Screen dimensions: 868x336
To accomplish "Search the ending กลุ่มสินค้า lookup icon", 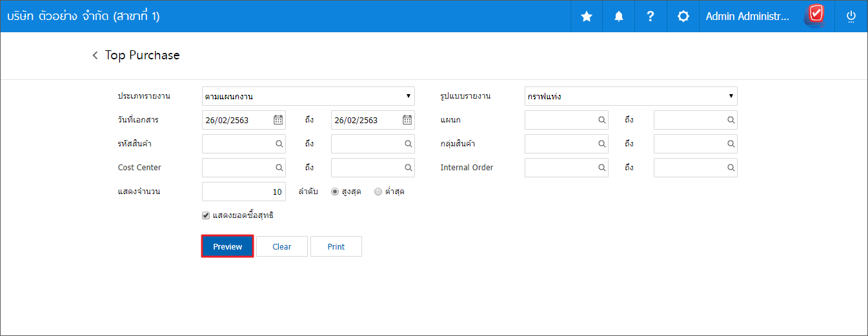I will pyautogui.click(x=731, y=144).
